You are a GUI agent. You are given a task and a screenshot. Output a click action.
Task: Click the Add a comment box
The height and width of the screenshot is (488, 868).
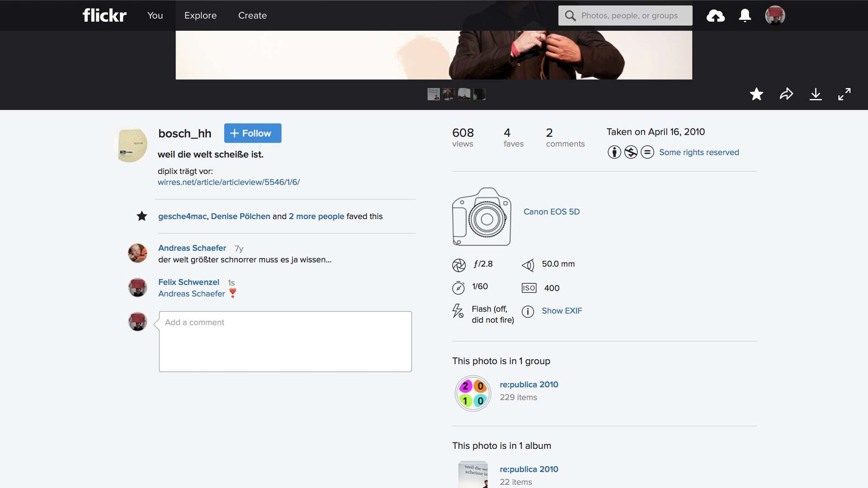[x=285, y=341]
